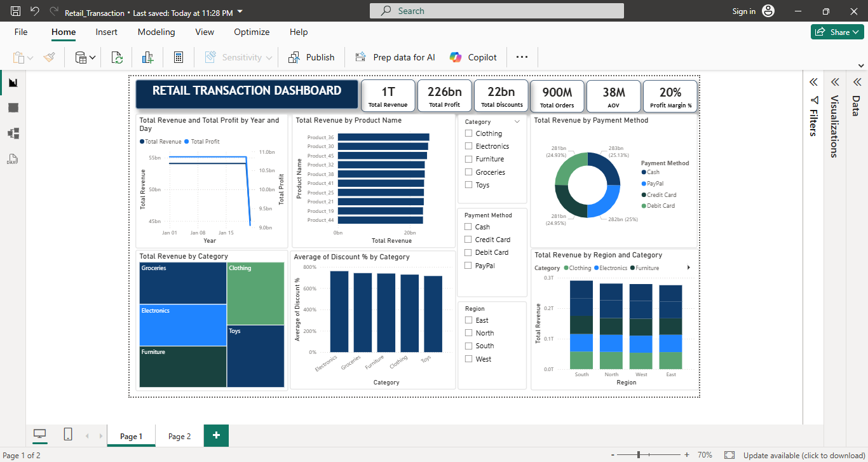868x462 pixels.
Task: Switch to the Table view
Action: tap(13, 107)
